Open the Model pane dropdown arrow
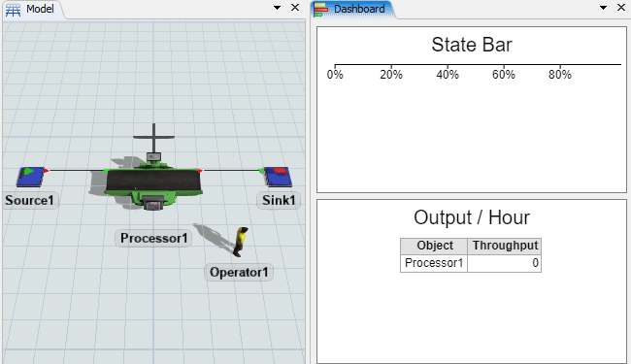The width and height of the screenshot is (631, 364). pos(277,8)
